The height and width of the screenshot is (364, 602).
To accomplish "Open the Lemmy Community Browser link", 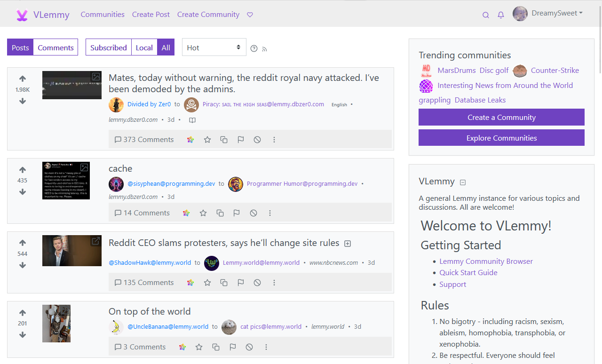I will pyautogui.click(x=486, y=261).
